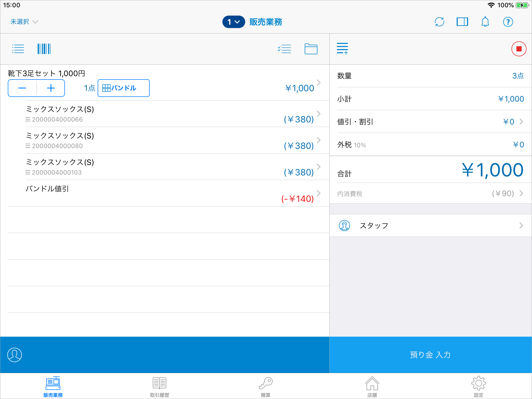Open the help question mark icon

[x=508, y=22]
